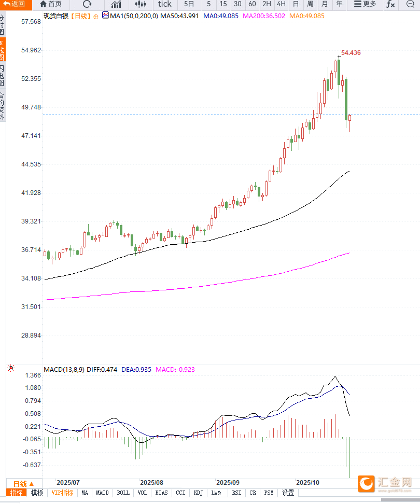420x504 pixels.
Task: Open the fx formula function icon
Action: click(390, 4)
